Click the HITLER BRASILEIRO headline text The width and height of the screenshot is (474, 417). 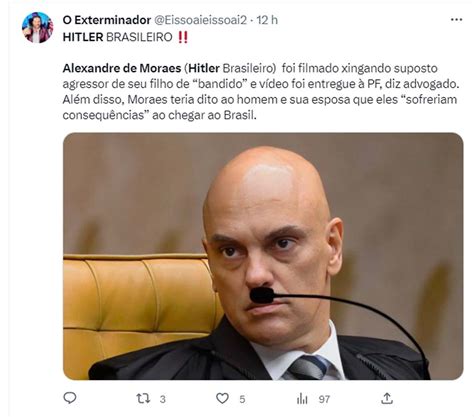click(x=117, y=37)
